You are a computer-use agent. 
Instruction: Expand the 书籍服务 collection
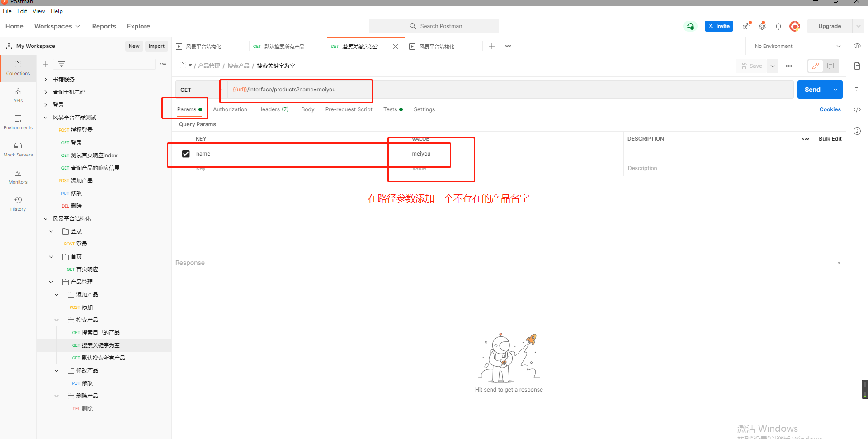[46, 80]
